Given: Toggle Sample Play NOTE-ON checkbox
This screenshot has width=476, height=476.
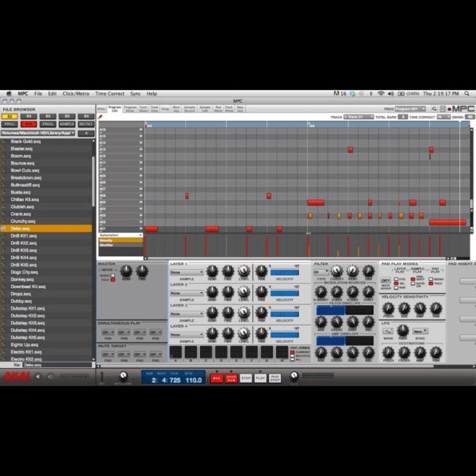Looking at the screenshot, I should point(413,284).
